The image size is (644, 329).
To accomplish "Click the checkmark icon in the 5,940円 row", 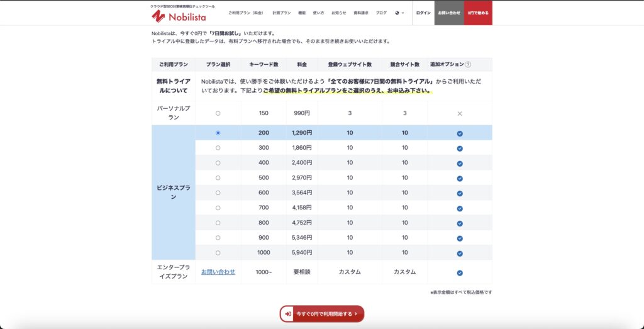I will pos(460,253).
